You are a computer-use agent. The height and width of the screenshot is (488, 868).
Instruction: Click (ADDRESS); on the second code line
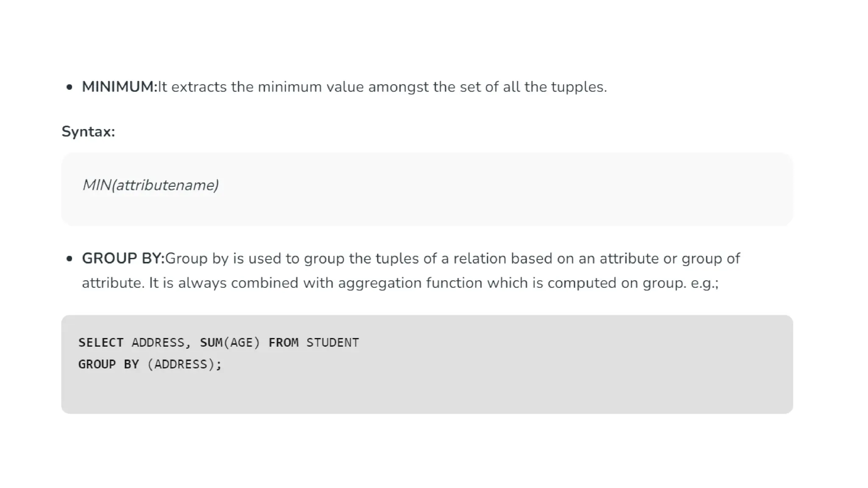pyautogui.click(x=184, y=364)
